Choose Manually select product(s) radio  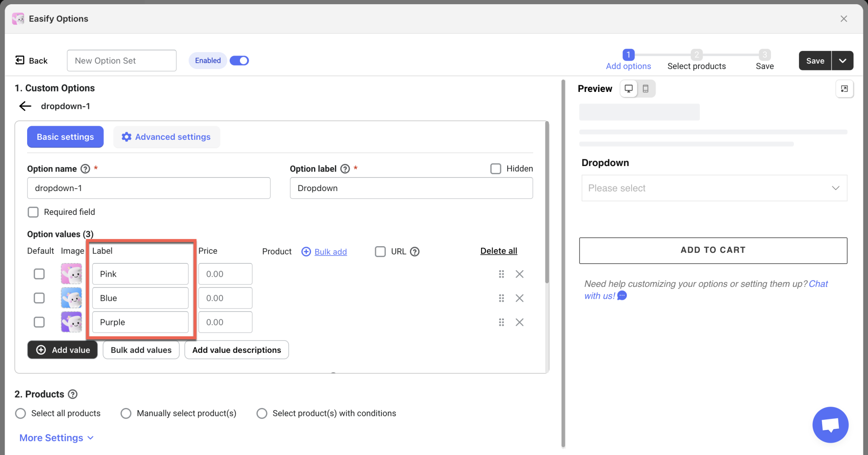126,413
